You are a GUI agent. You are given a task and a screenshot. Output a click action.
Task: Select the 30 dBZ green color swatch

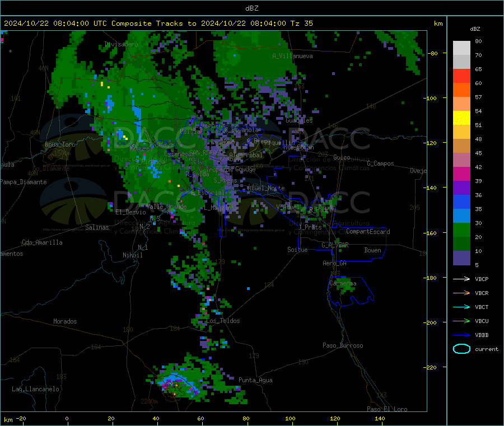(461, 230)
